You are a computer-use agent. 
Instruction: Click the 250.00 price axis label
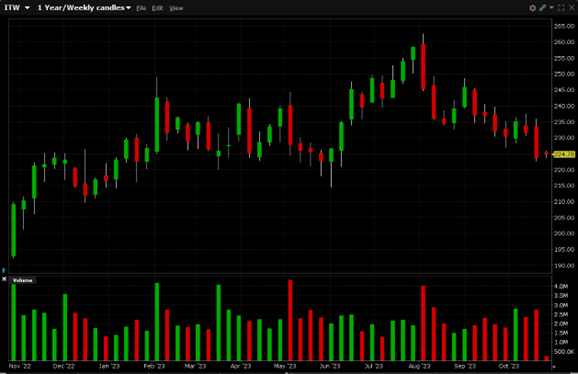pos(564,74)
